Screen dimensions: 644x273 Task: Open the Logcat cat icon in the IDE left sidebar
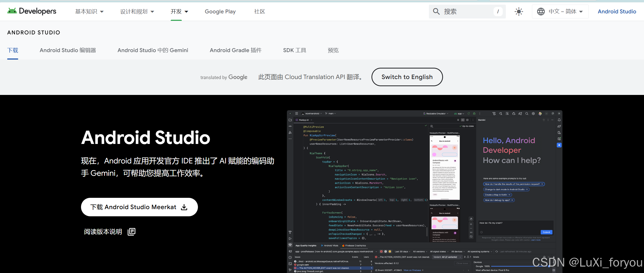tap(290, 251)
